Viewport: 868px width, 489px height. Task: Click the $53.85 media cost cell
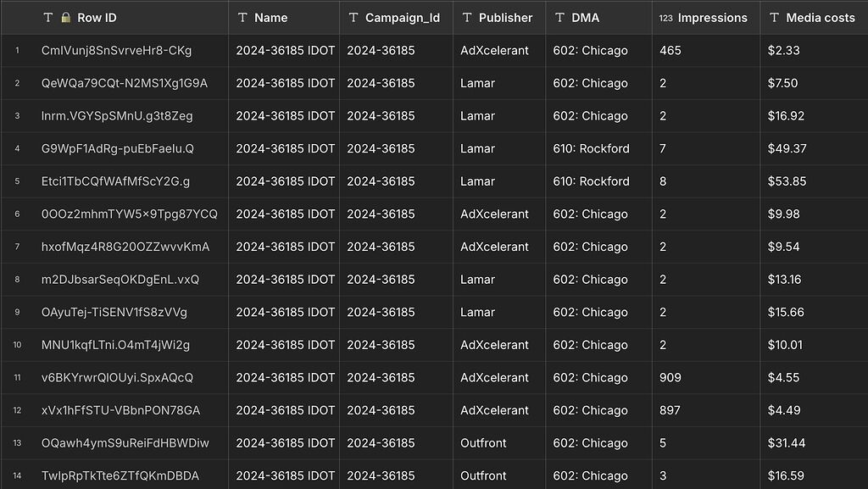tap(787, 181)
